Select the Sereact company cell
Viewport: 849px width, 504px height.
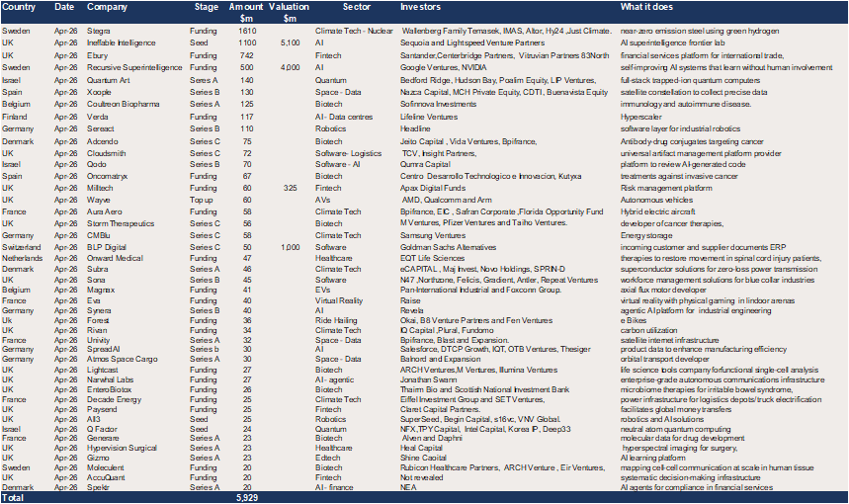(x=101, y=128)
